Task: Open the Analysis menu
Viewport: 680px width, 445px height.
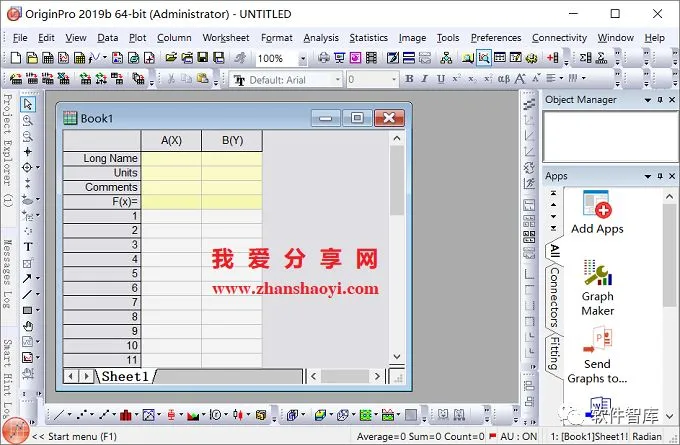Action: (x=321, y=38)
